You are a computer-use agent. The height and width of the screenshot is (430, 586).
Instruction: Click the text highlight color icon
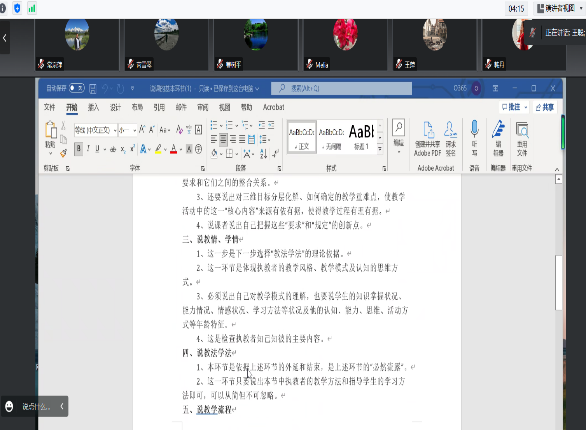158,149
